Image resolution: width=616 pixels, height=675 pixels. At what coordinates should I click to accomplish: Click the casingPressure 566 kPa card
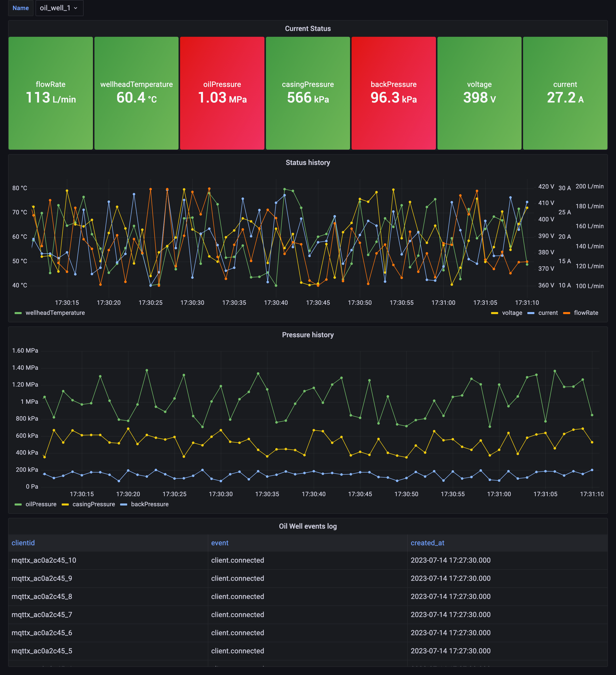pyautogui.click(x=308, y=93)
